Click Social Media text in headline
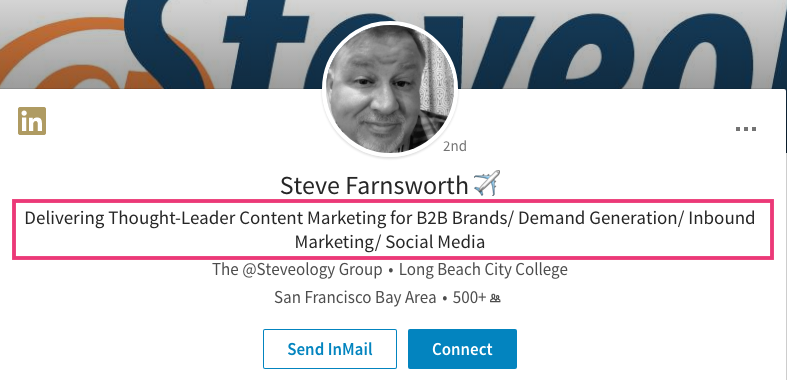This screenshot has width=787, height=380. [x=435, y=242]
